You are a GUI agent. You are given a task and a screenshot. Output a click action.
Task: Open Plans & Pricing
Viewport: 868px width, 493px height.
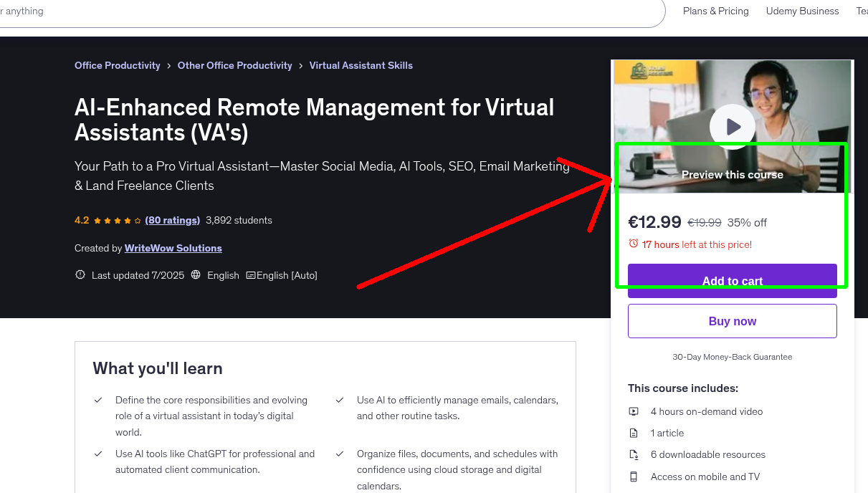[x=715, y=11]
